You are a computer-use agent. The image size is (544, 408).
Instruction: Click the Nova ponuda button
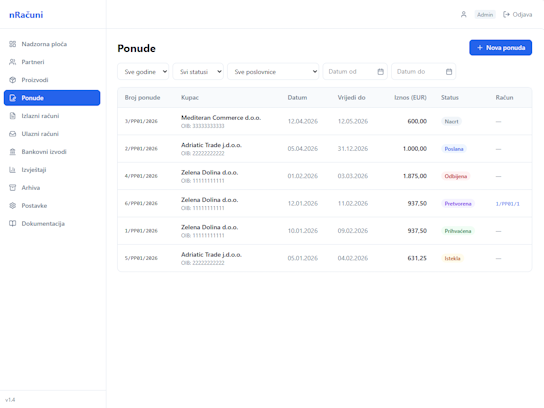501,48
